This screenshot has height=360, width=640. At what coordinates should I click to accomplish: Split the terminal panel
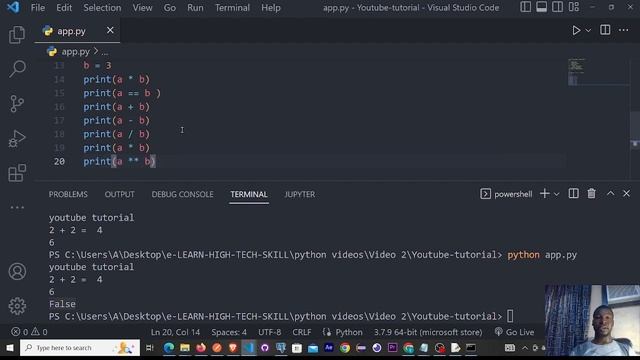pos(573,193)
